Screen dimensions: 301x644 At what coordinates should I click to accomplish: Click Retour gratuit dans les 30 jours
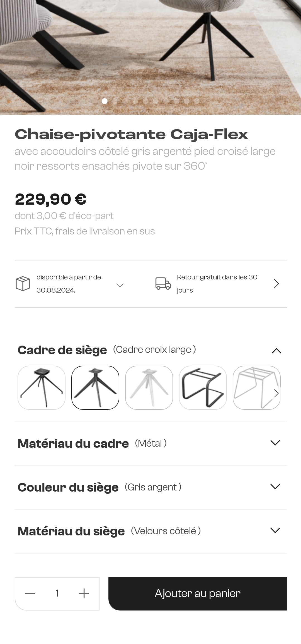point(217,284)
